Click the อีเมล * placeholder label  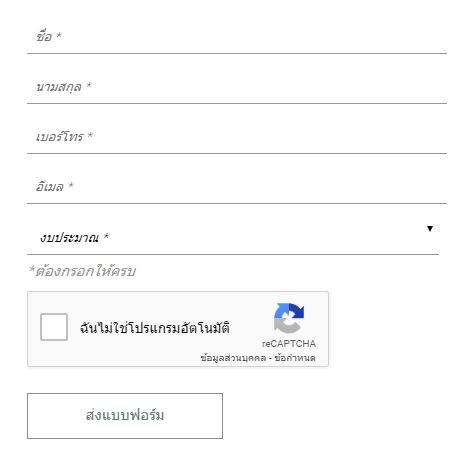[54, 186]
